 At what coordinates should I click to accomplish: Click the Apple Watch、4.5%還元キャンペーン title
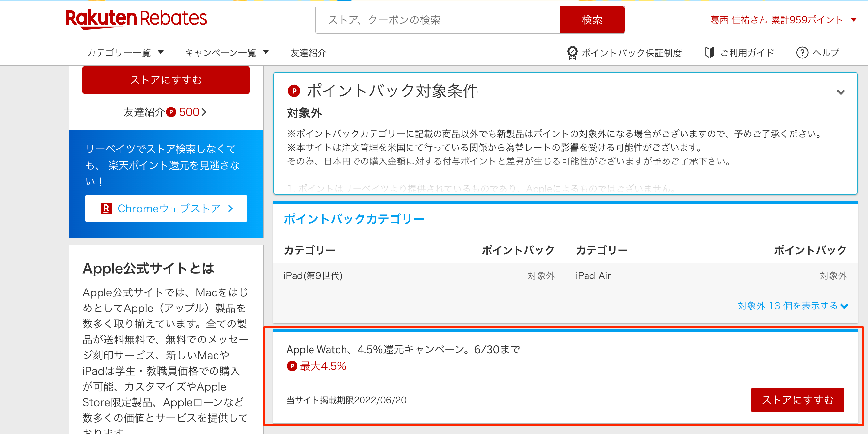point(403,349)
